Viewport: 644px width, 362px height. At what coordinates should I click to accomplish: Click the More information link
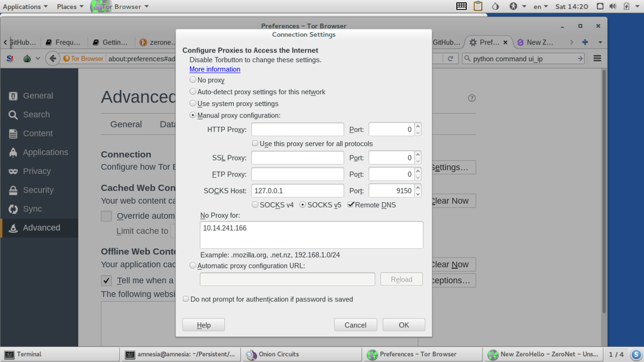[x=215, y=69]
